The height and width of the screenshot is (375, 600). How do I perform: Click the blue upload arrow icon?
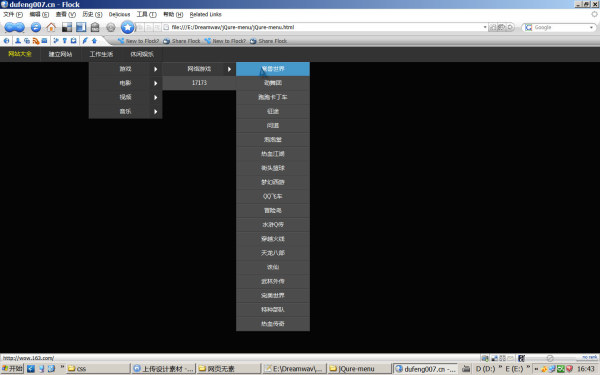pyautogui.click(x=94, y=41)
